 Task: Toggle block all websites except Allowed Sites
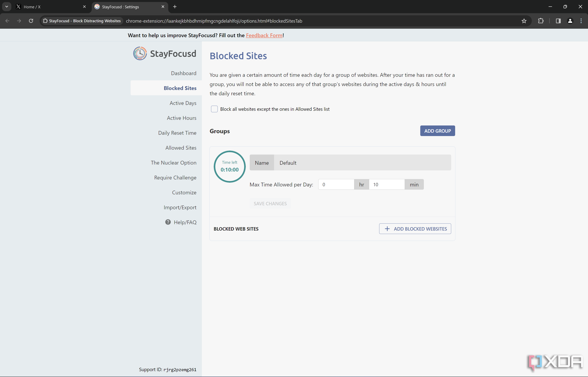click(x=214, y=109)
